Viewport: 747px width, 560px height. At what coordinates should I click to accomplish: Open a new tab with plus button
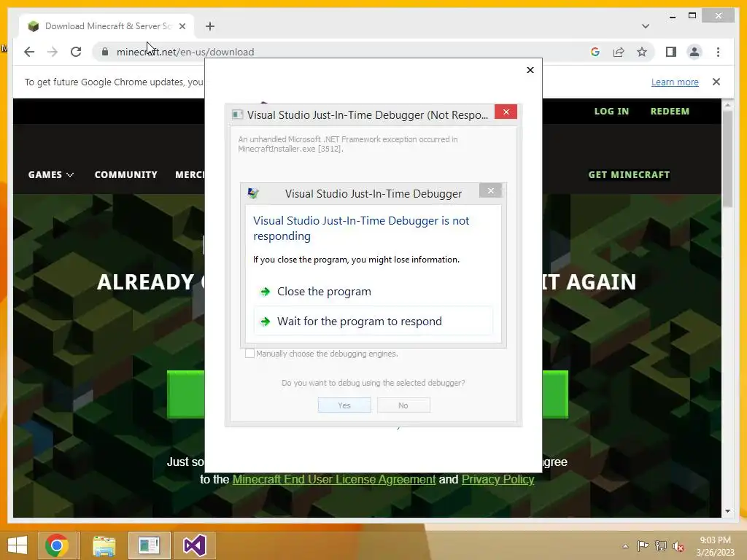(x=210, y=26)
